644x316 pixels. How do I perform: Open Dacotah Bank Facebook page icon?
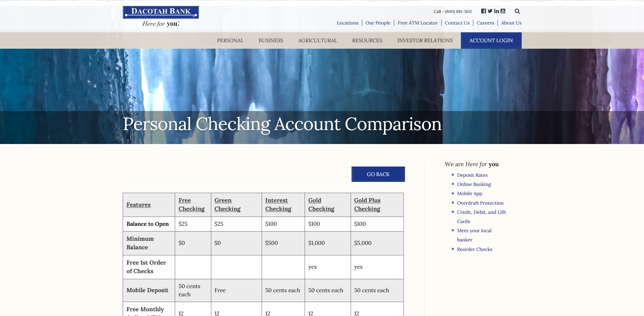tap(483, 11)
